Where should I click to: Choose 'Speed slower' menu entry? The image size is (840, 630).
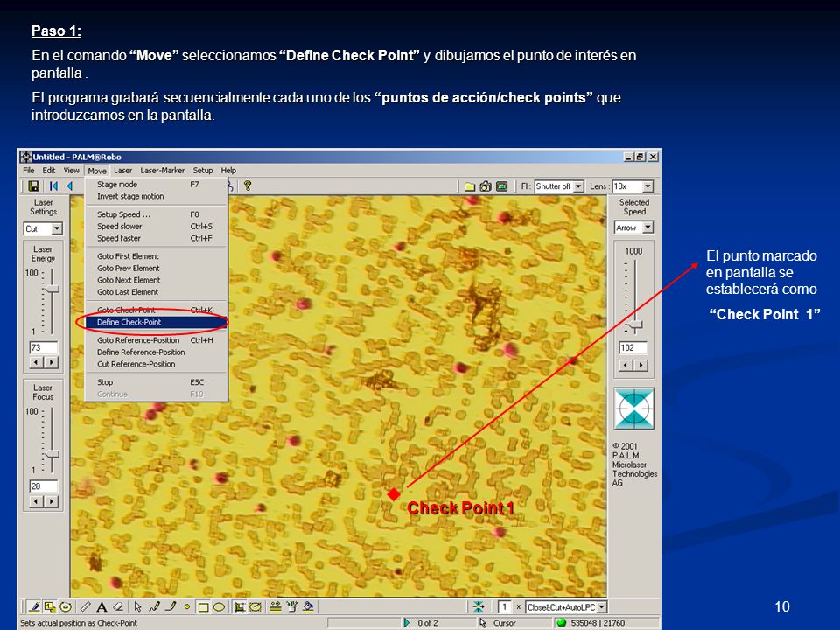pyautogui.click(x=157, y=226)
